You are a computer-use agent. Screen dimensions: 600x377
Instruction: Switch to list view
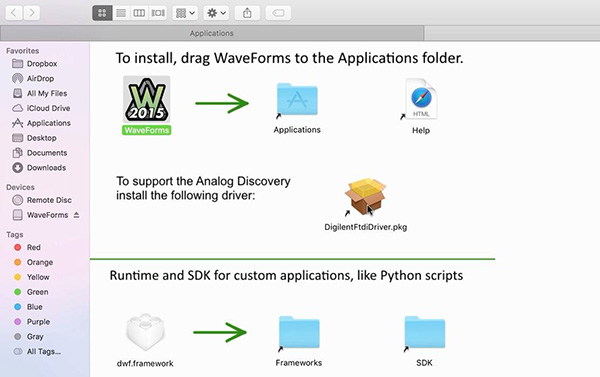121,13
